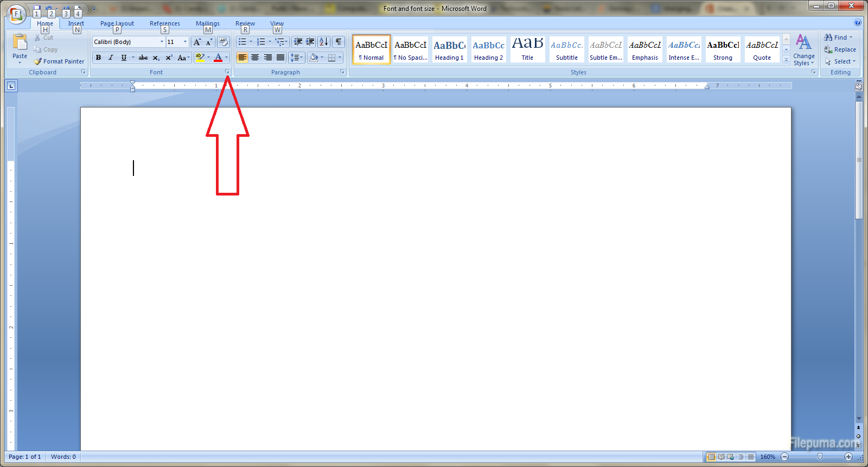Click the Change Styles icon
The height and width of the screenshot is (467, 868).
[804, 50]
